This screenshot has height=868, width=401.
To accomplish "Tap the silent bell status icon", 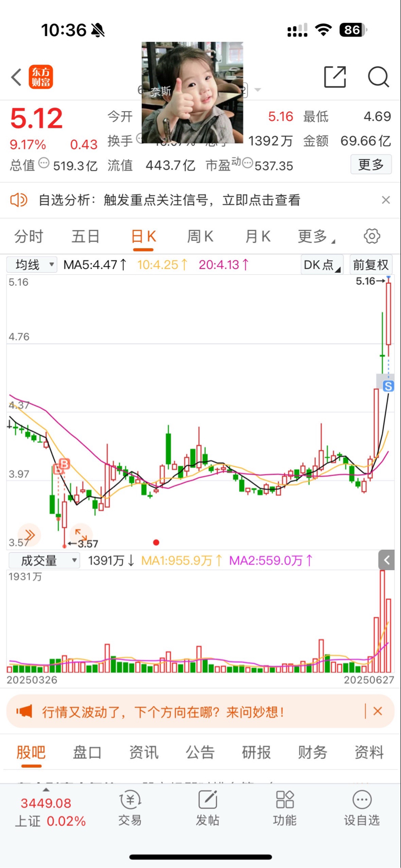I will 98,30.
